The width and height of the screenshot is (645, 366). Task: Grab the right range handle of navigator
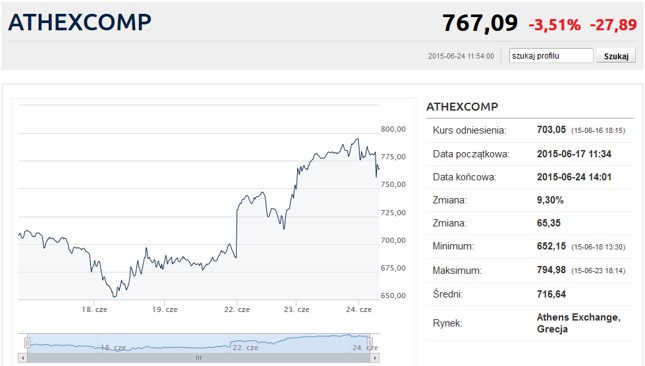coord(370,343)
